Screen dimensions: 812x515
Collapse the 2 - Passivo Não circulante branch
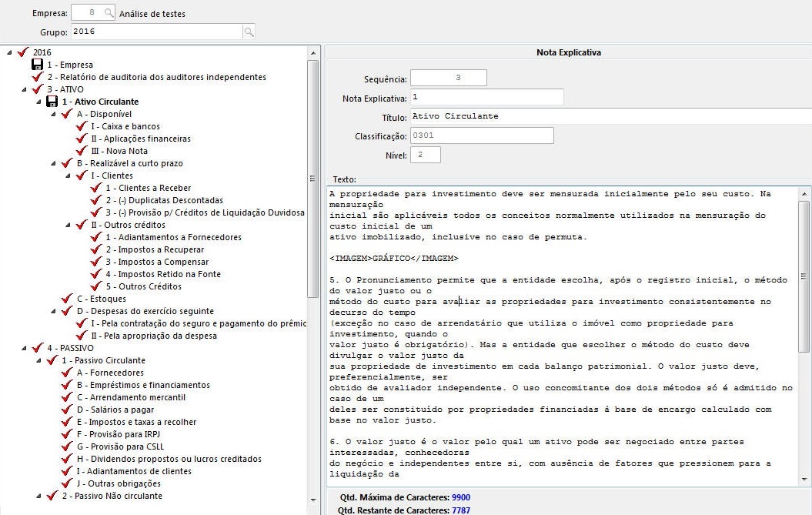[38, 497]
